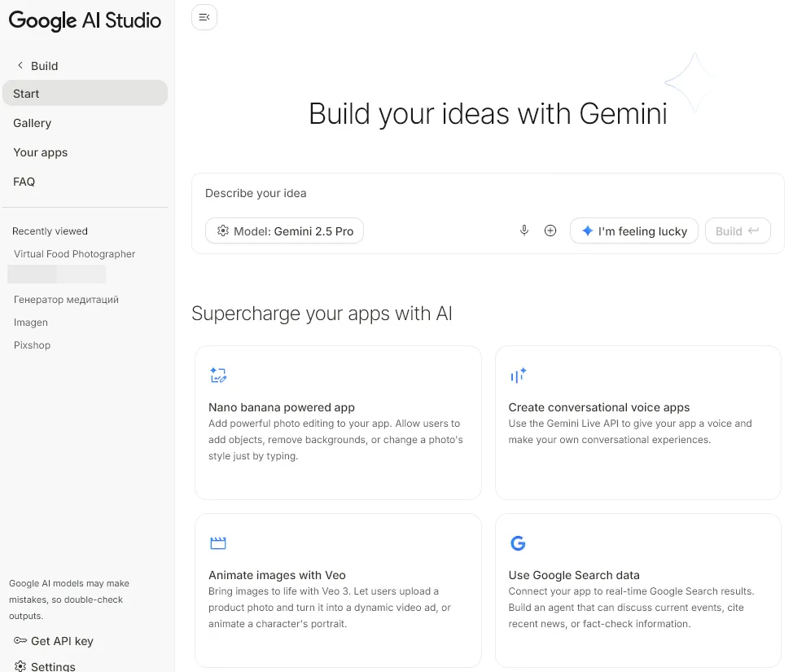Open the Gallery section
The height and width of the screenshot is (672, 793).
click(x=33, y=123)
